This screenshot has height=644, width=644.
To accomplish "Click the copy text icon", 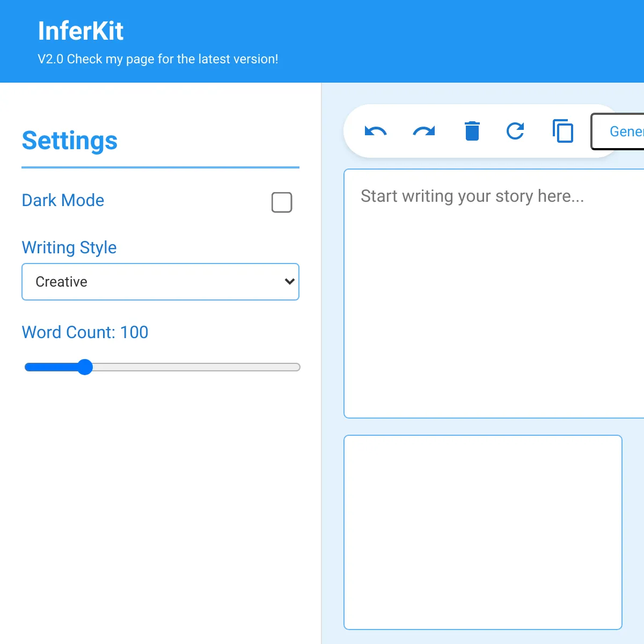I will (563, 131).
